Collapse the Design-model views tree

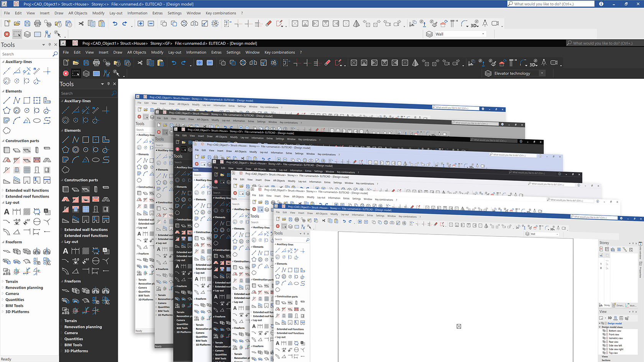click(600, 327)
